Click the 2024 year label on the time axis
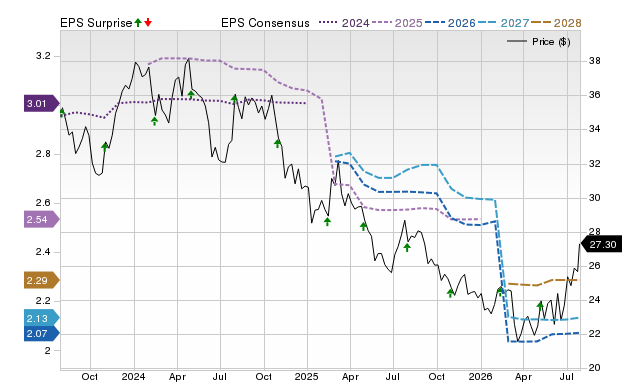The width and height of the screenshot is (640, 382). 133,376
